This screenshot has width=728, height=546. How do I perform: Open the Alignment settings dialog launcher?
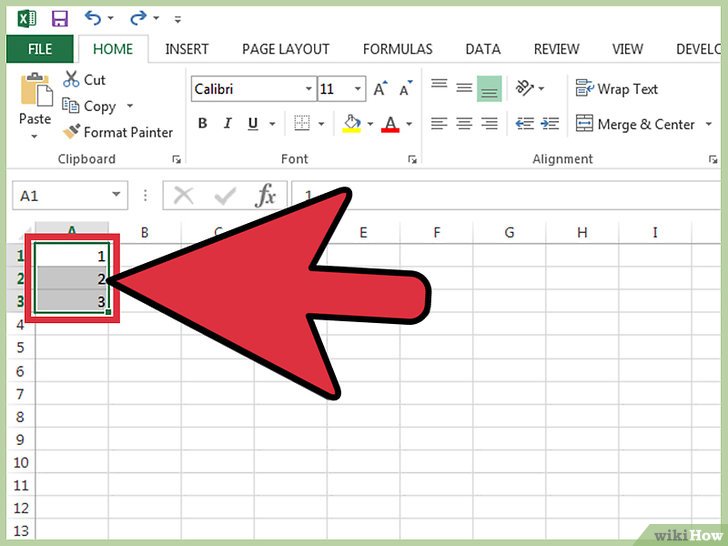(x=713, y=159)
